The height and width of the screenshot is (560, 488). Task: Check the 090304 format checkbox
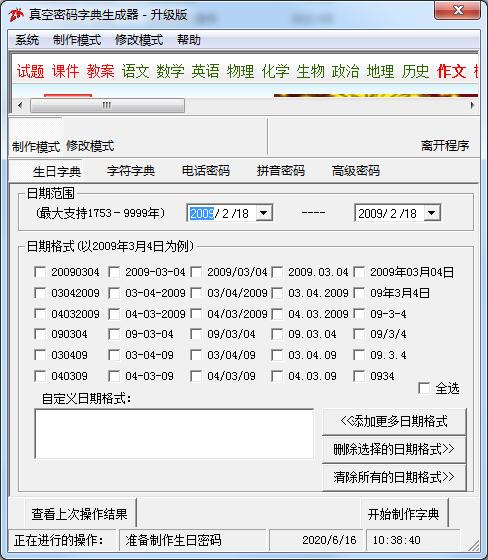[40, 334]
